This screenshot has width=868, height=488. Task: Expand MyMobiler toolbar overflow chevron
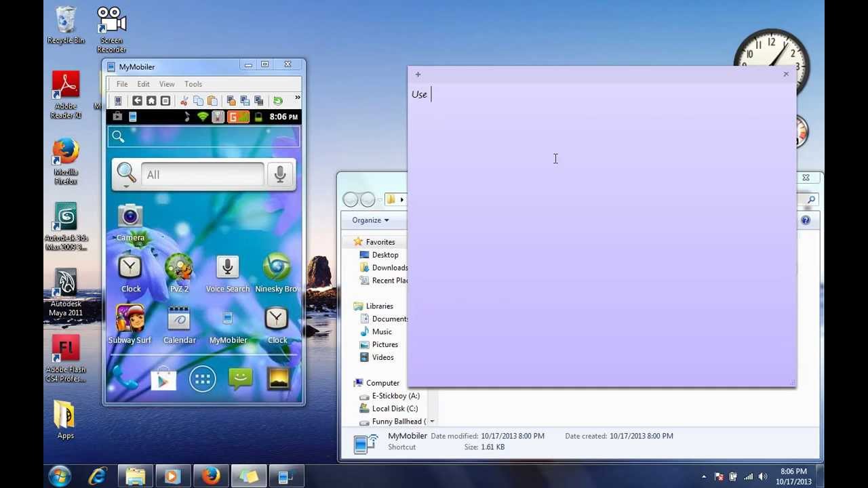pyautogui.click(x=297, y=99)
